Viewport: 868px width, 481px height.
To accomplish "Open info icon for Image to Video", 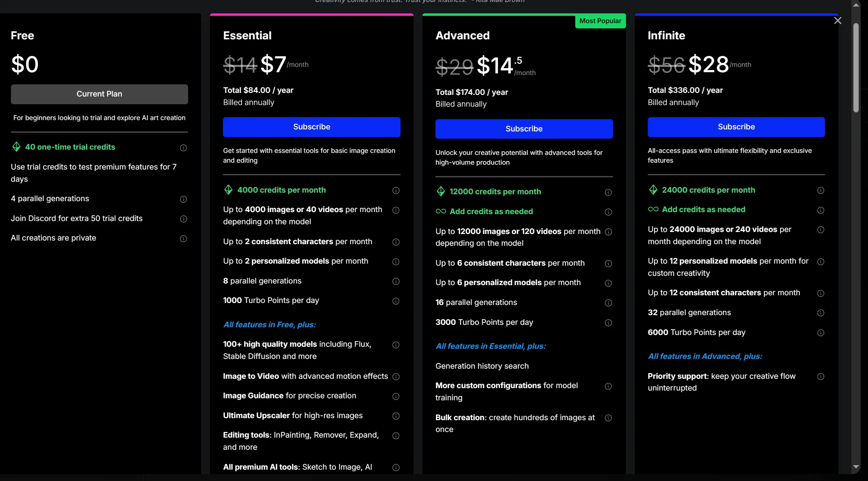I will pyautogui.click(x=396, y=377).
